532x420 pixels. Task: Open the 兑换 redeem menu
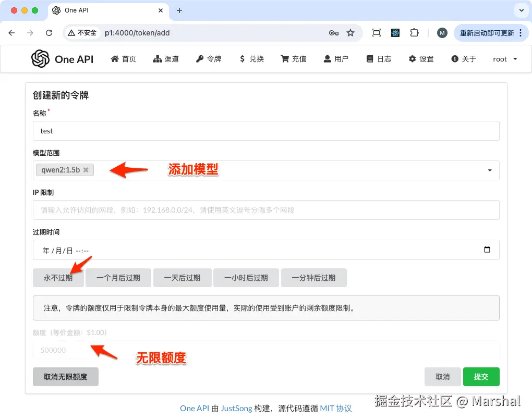(251, 59)
